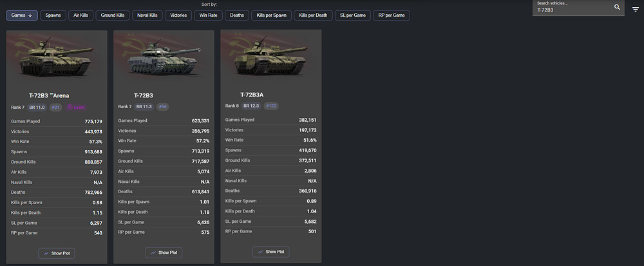Sort vehicles by Naval Kills
644x266 pixels.
[x=147, y=15]
